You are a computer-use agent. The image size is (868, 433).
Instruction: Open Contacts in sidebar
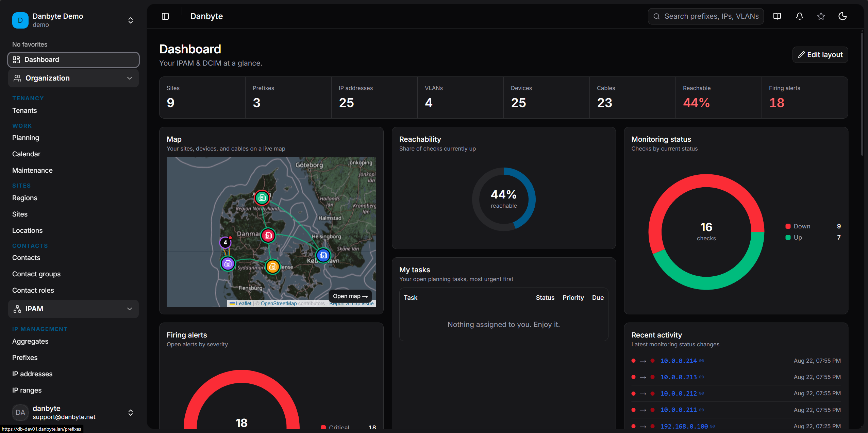tap(26, 258)
